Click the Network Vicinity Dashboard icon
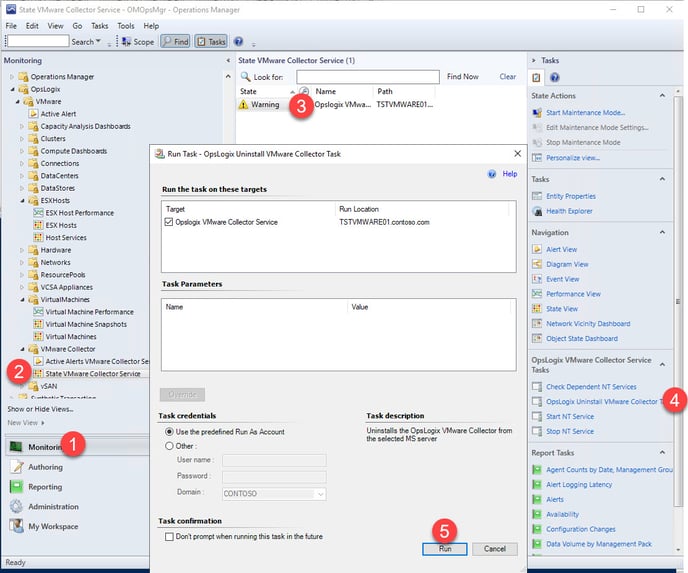 537,324
